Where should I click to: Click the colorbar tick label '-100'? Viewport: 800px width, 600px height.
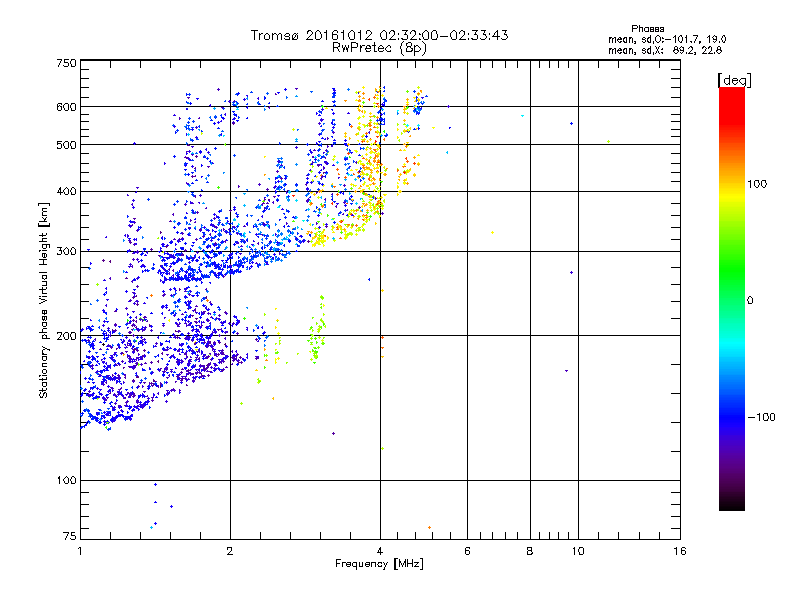click(x=761, y=417)
